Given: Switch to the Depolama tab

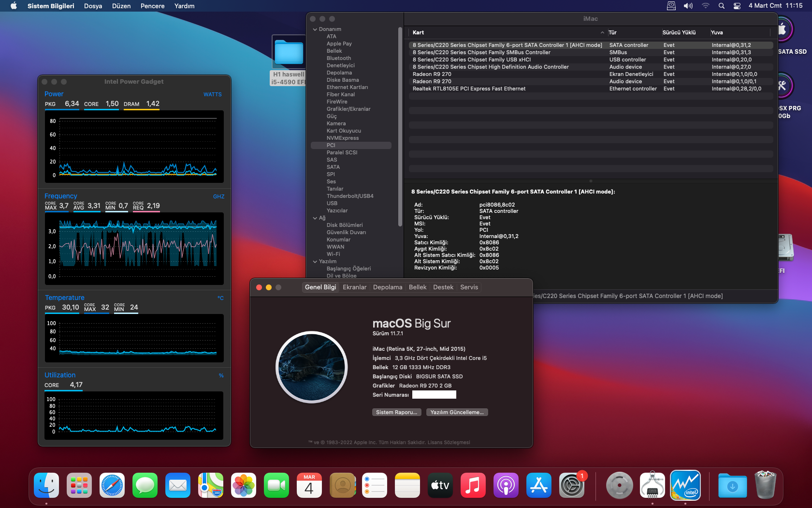Looking at the screenshot, I should pos(387,287).
